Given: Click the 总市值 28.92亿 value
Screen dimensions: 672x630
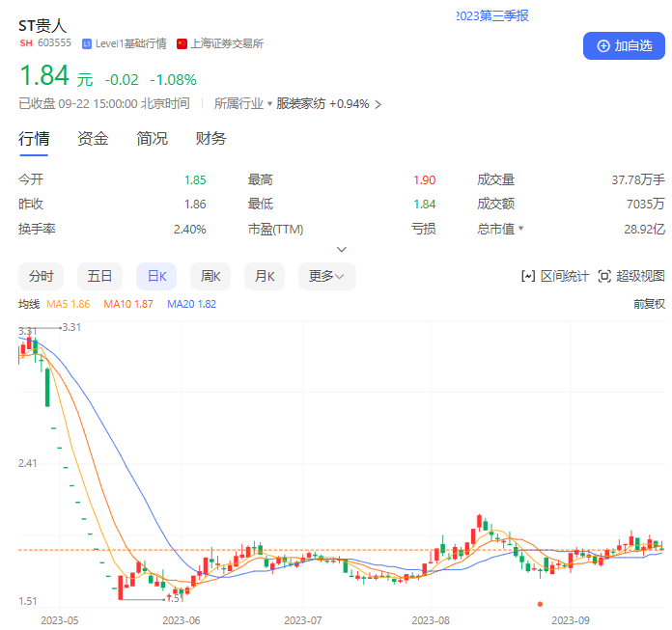Looking at the screenshot, I should (x=645, y=229).
